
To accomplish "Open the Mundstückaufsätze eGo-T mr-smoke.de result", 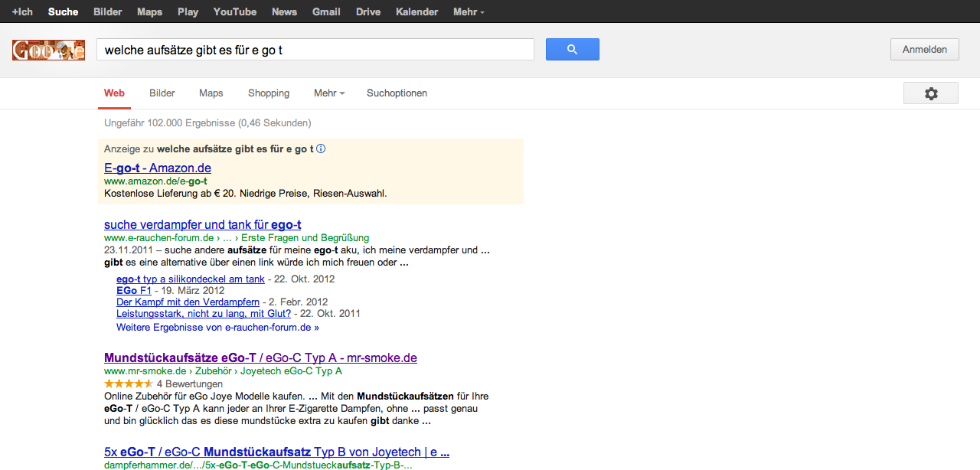I will coord(260,357).
